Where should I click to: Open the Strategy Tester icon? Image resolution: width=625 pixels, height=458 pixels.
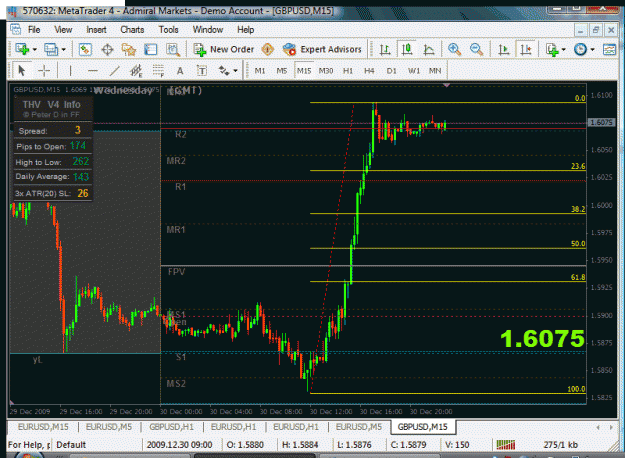(x=173, y=49)
